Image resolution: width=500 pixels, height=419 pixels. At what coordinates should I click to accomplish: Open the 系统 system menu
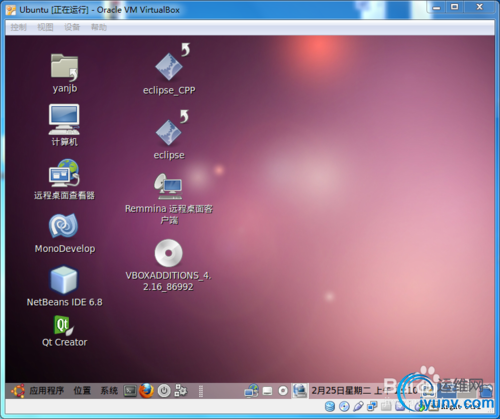pyautogui.click(x=109, y=390)
